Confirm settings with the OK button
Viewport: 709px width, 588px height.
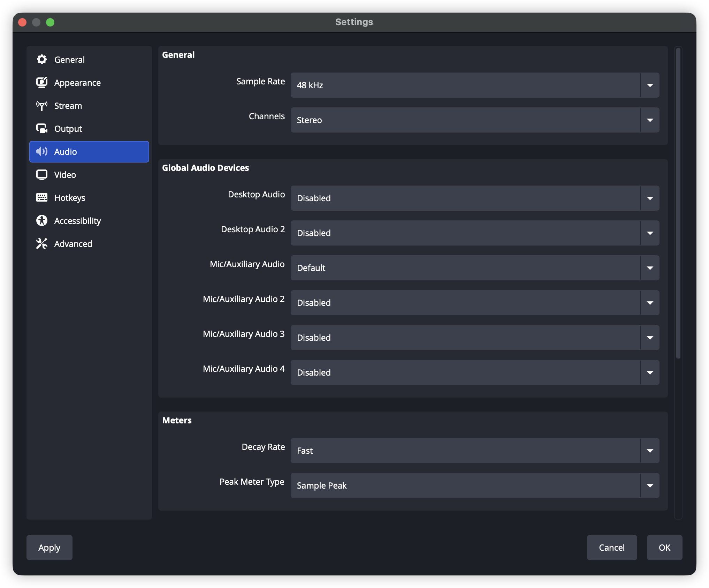[664, 548]
